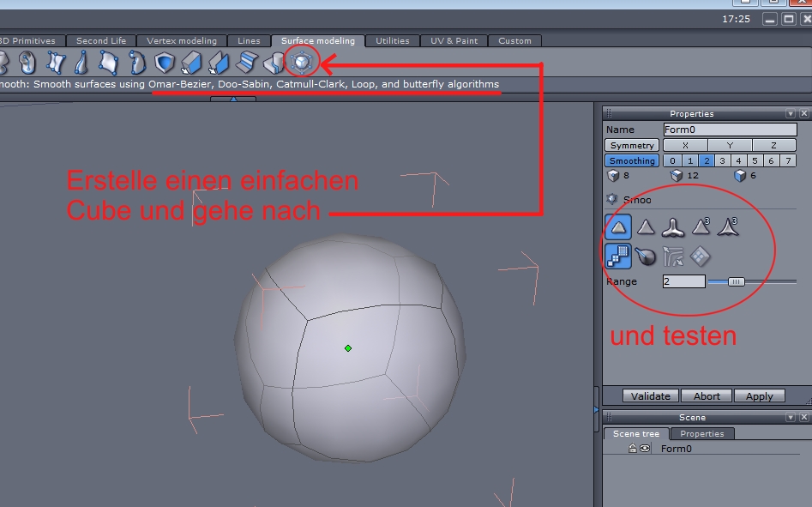Click the Range value input field

(683, 281)
